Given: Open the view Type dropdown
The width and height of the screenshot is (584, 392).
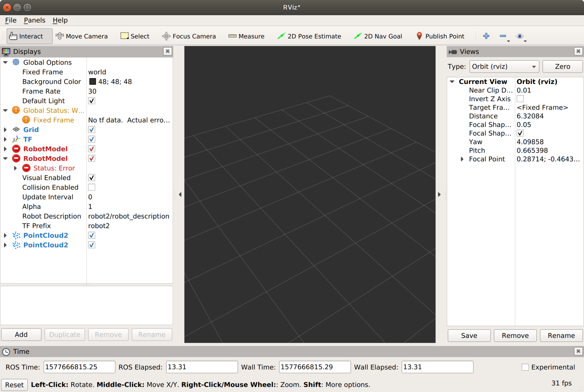Looking at the screenshot, I should click(504, 66).
